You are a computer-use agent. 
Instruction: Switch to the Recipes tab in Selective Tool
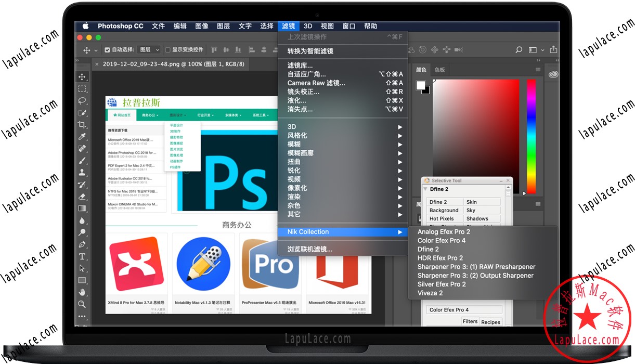(491, 321)
